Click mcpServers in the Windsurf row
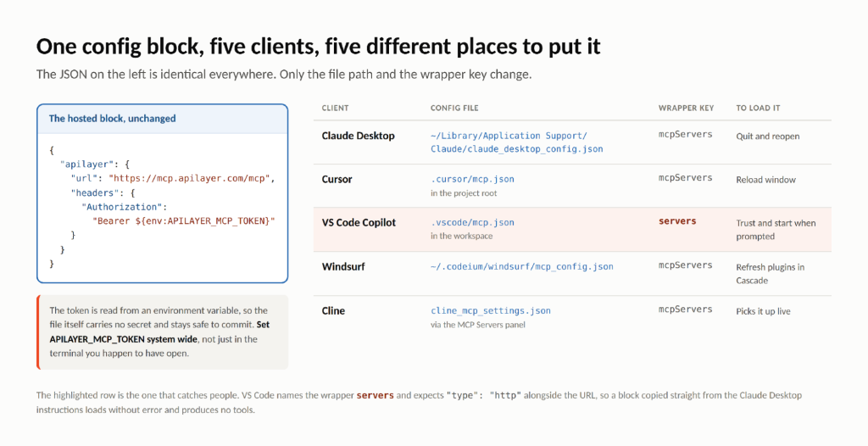The image size is (868, 446). (685, 265)
